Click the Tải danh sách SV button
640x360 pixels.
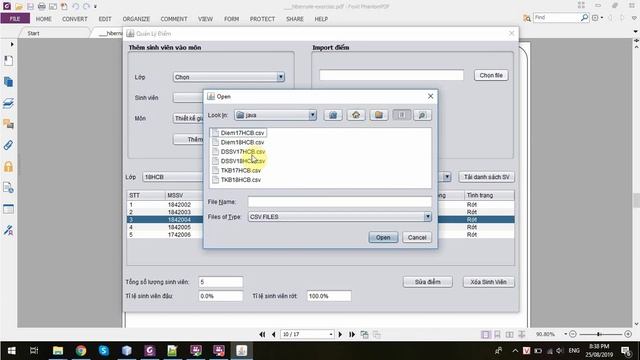point(487,177)
